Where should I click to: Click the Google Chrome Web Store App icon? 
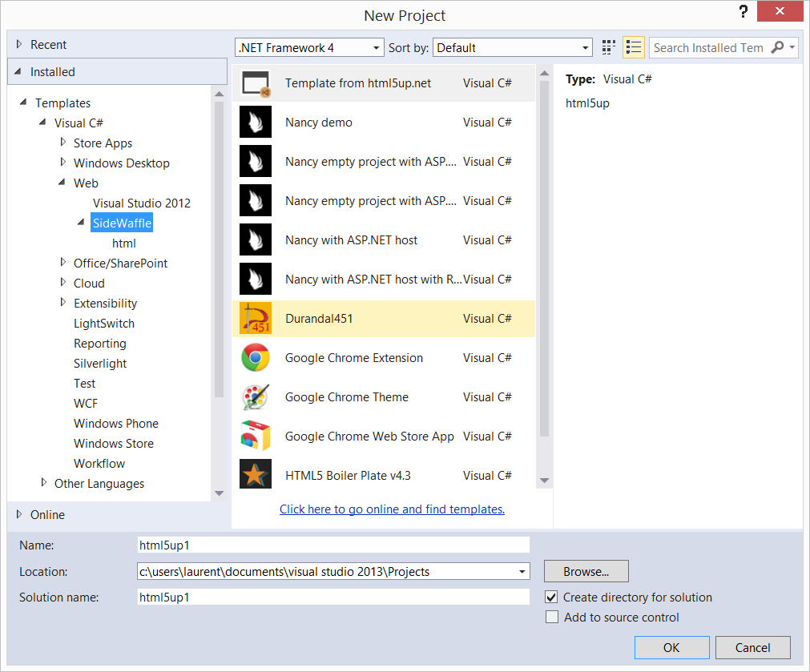[x=256, y=436]
